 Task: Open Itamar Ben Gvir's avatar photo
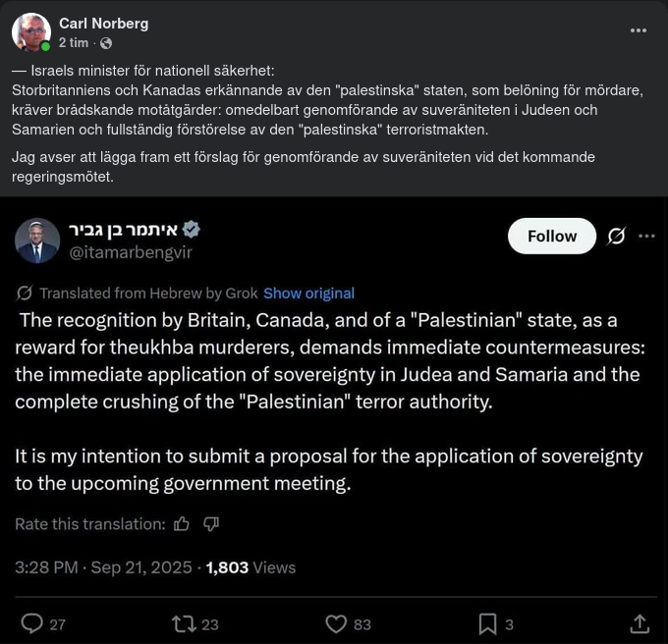pos(37,241)
